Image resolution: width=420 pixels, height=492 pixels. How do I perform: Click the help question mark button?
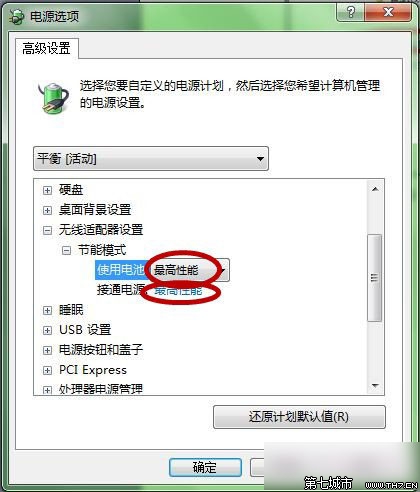(350, 13)
